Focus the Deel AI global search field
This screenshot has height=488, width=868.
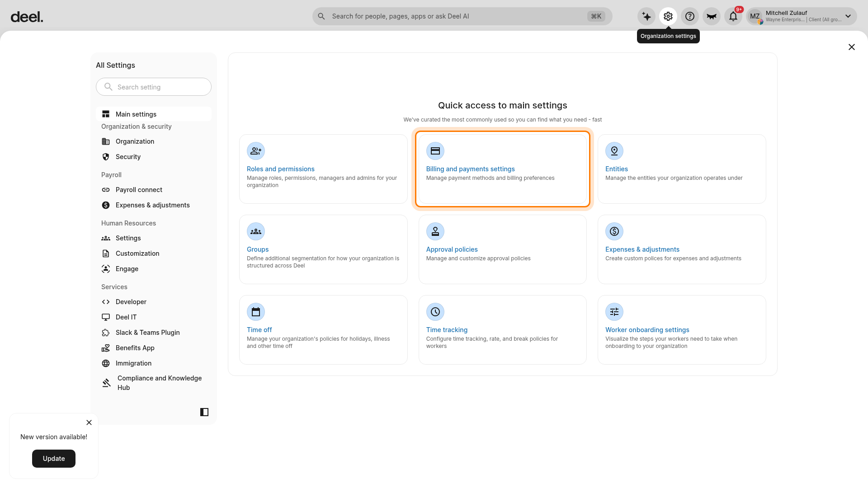462,16
